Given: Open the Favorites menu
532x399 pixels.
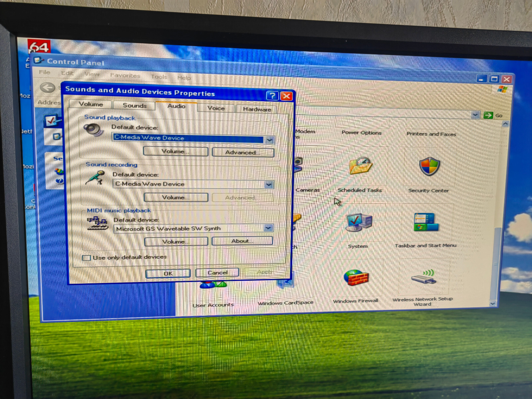Looking at the screenshot, I should point(125,75).
